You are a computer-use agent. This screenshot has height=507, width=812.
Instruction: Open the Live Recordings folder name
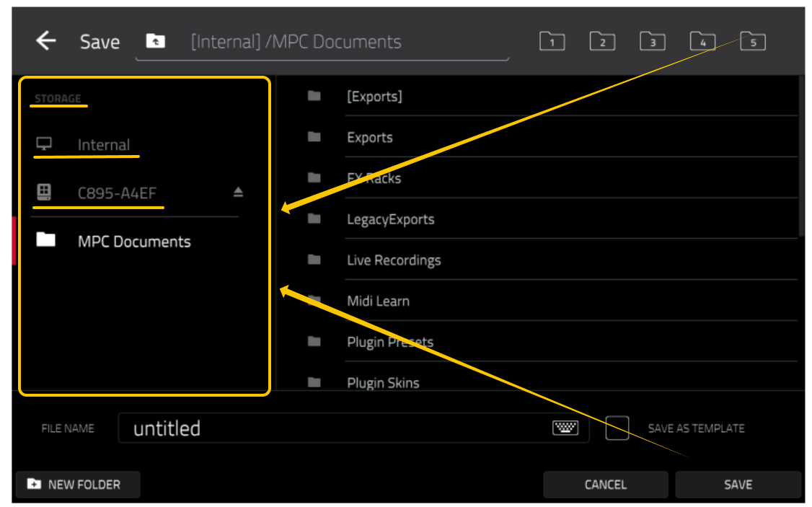click(394, 260)
